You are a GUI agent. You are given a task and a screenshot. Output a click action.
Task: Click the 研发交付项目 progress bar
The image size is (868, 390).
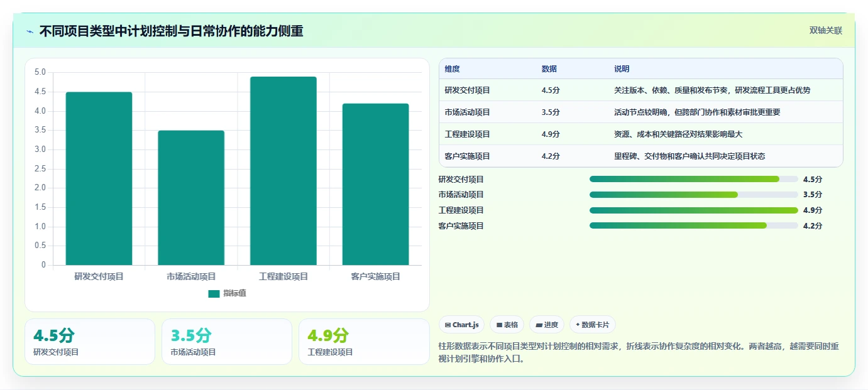click(x=694, y=179)
